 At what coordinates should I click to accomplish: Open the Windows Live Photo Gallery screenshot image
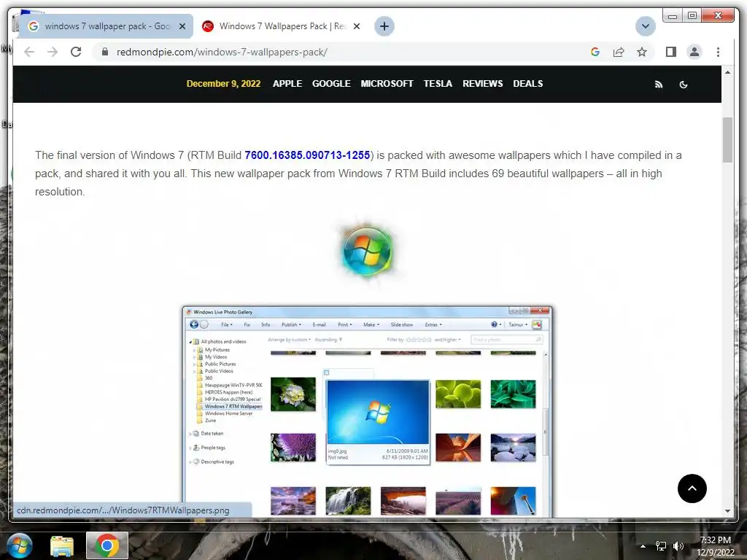[x=368, y=411]
